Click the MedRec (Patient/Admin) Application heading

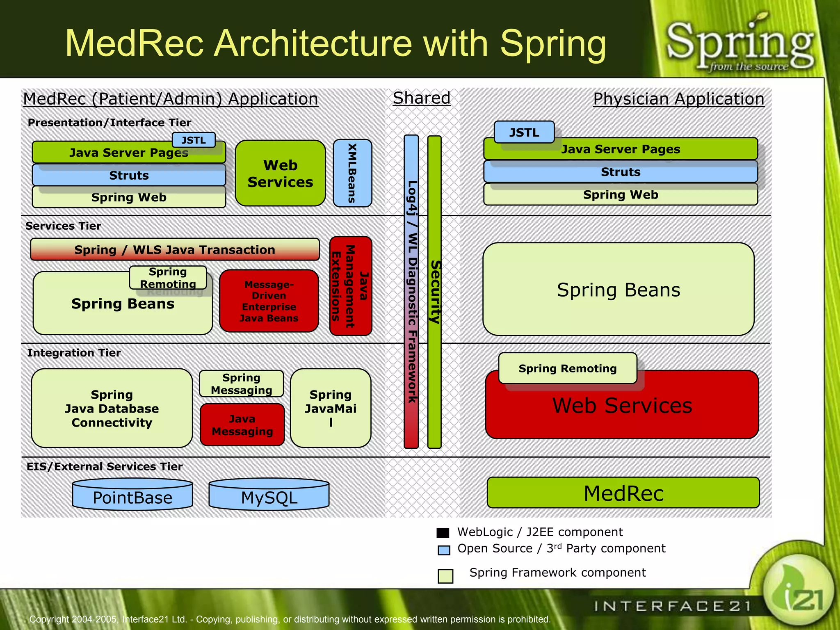point(171,99)
